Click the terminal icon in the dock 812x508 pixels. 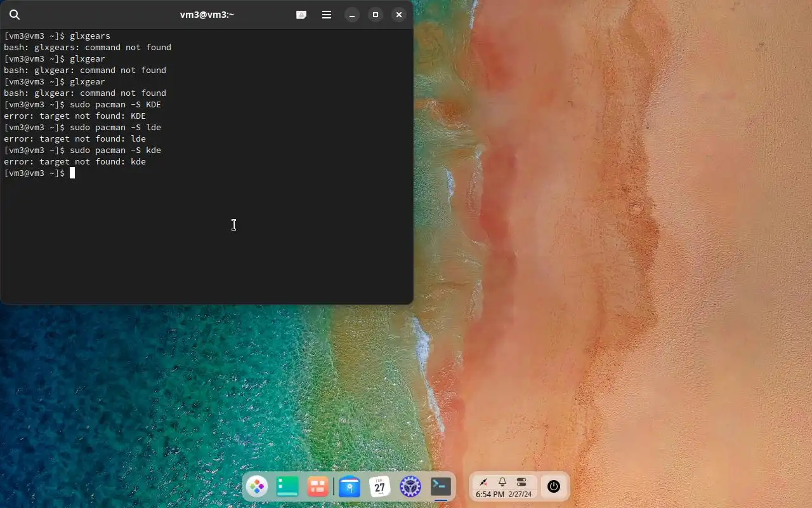click(441, 487)
